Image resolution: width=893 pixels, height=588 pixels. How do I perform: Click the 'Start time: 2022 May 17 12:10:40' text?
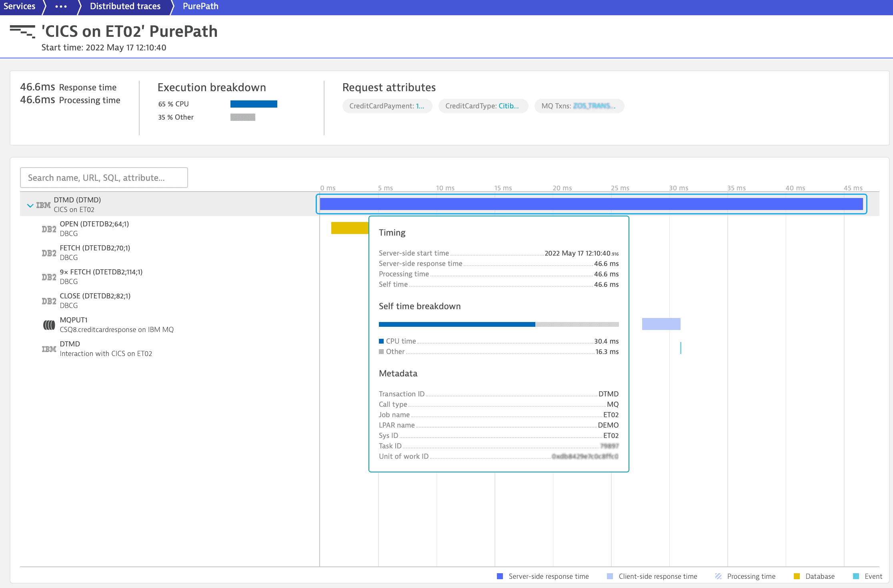[x=104, y=48]
